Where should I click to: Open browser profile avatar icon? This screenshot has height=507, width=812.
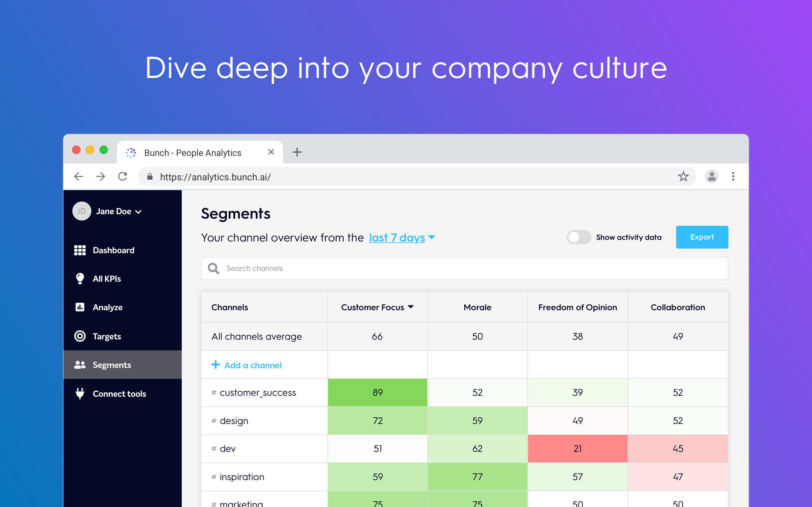point(711,176)
